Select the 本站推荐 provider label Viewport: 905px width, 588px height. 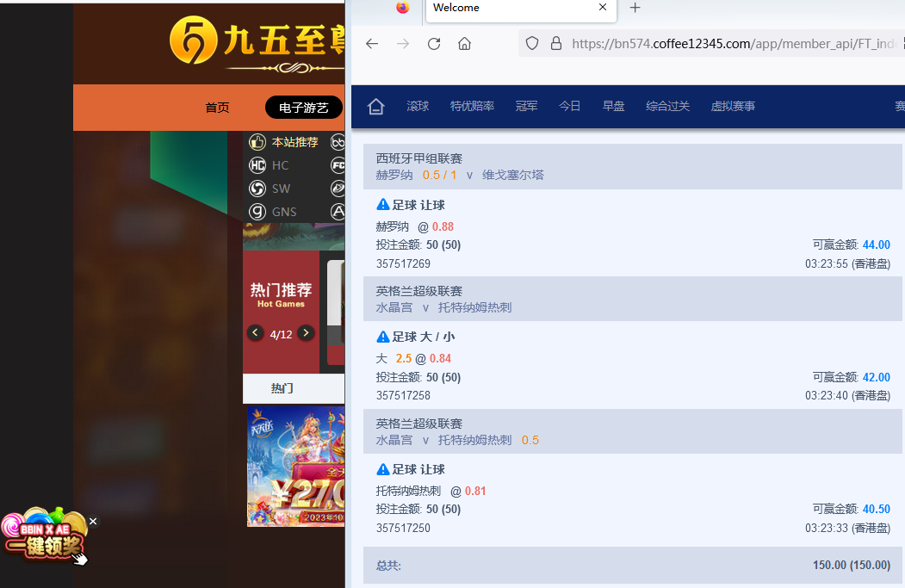pos(295,142)
